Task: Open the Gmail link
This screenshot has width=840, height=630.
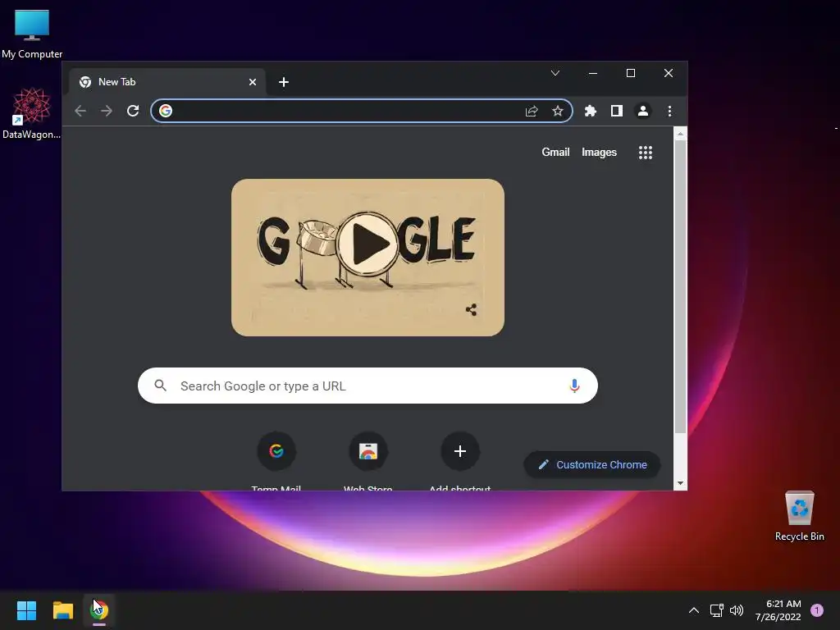Action: [555, 152]
